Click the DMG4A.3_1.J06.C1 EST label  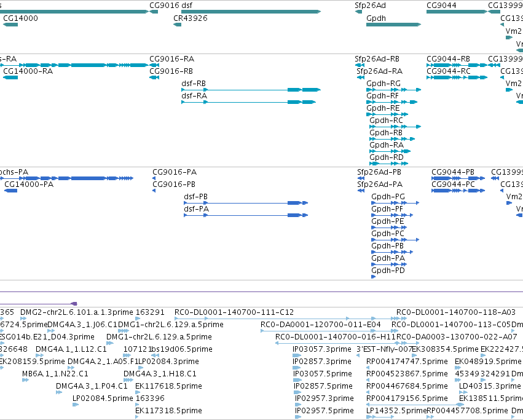[82, 325]
